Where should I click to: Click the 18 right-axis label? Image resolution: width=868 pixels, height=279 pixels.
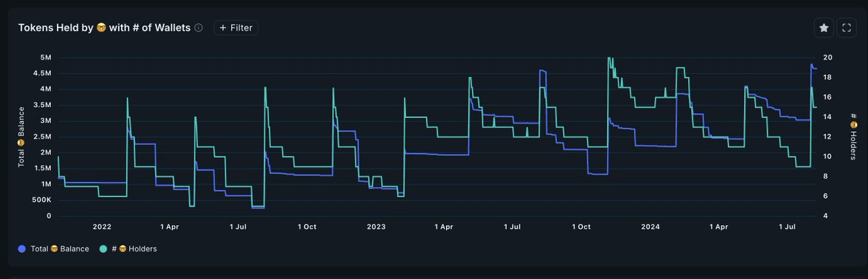(828, 77)
